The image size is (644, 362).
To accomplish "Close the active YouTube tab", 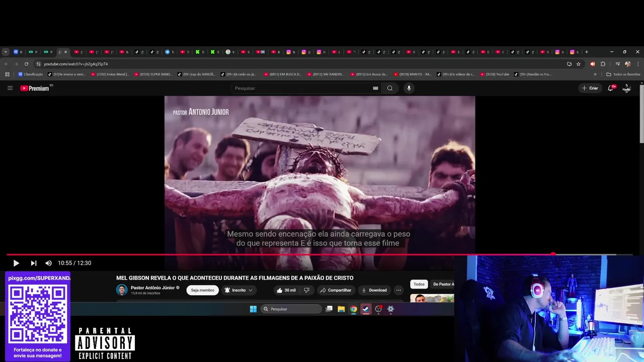I will click(x=65, y=52).
